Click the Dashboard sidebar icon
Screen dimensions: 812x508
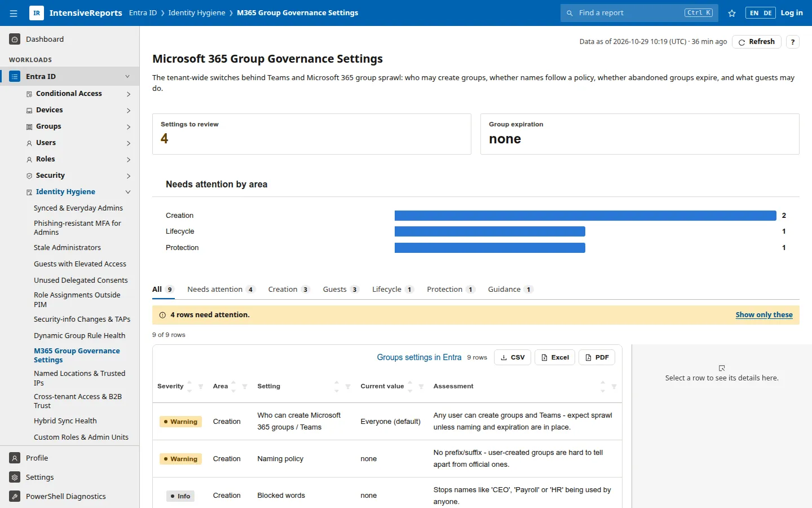click(x=15, y=39)
